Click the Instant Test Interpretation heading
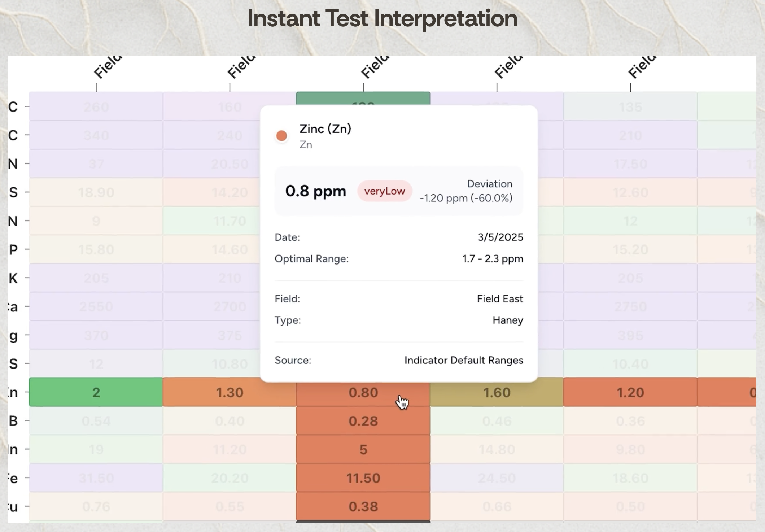Viewport: 765px width, 532px height. tap(382, 18)
